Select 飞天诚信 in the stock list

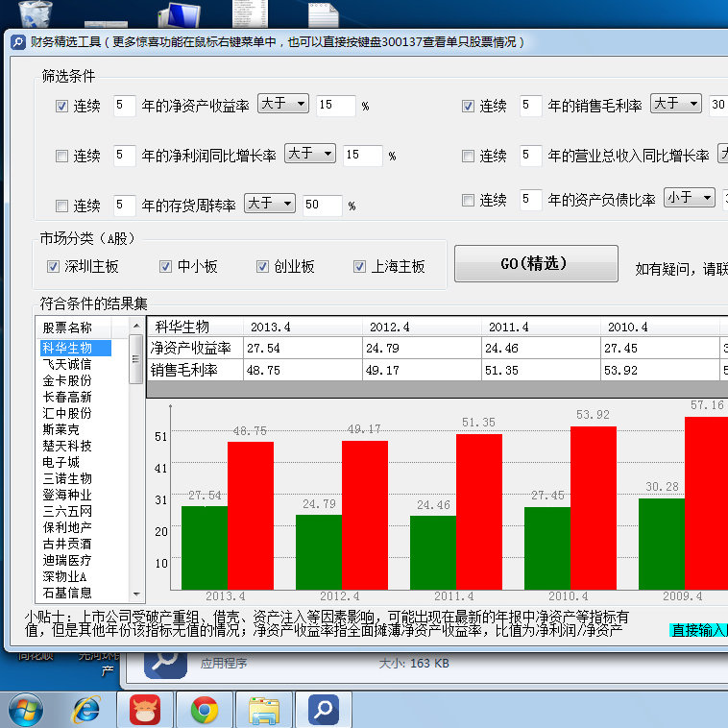[67, 364]
